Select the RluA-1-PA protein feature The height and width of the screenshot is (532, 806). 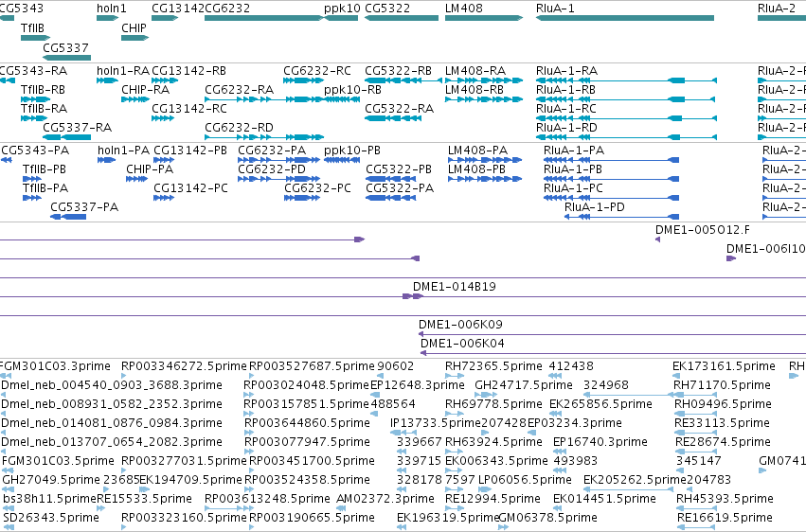tap(611, 160)
